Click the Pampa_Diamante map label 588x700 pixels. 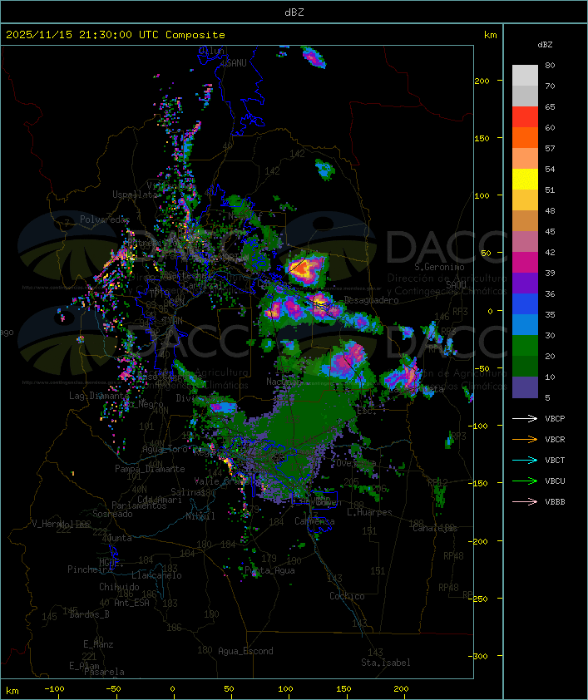point(150,469)
